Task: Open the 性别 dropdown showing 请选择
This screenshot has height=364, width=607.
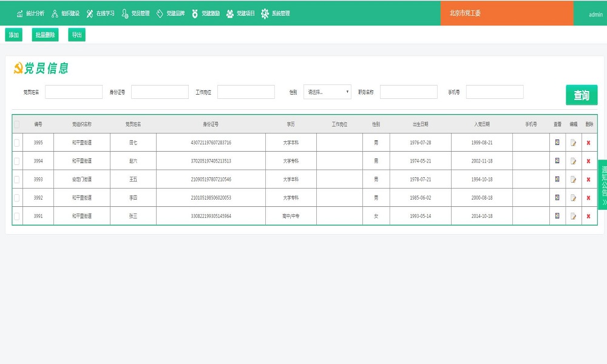Action: click(x=327, y=92)
